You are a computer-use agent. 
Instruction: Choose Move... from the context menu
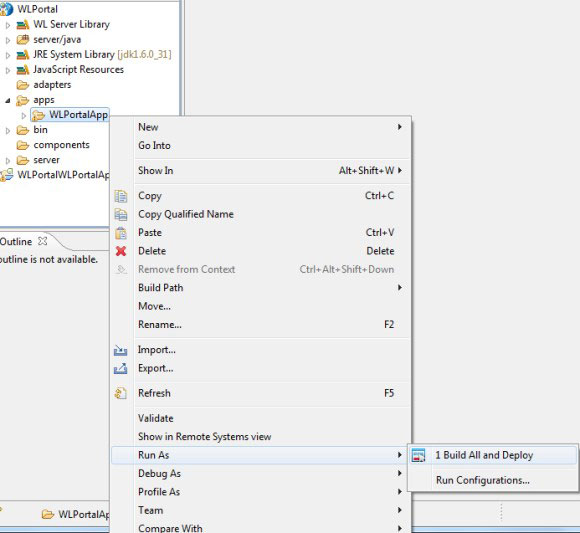tap(261, 306)
